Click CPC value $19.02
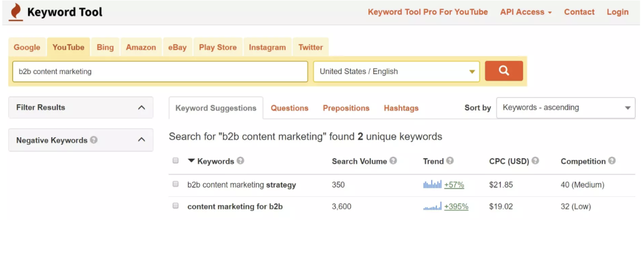This screenshot has width=644, height=256. click(x=501, y=206)
